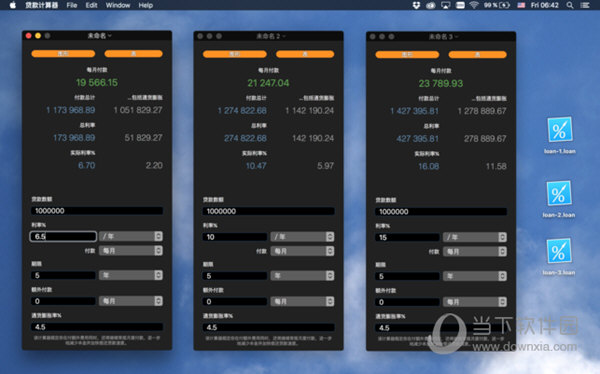600x374 pixels.
Task: Open the File menu
Action: tap(72, 5)
